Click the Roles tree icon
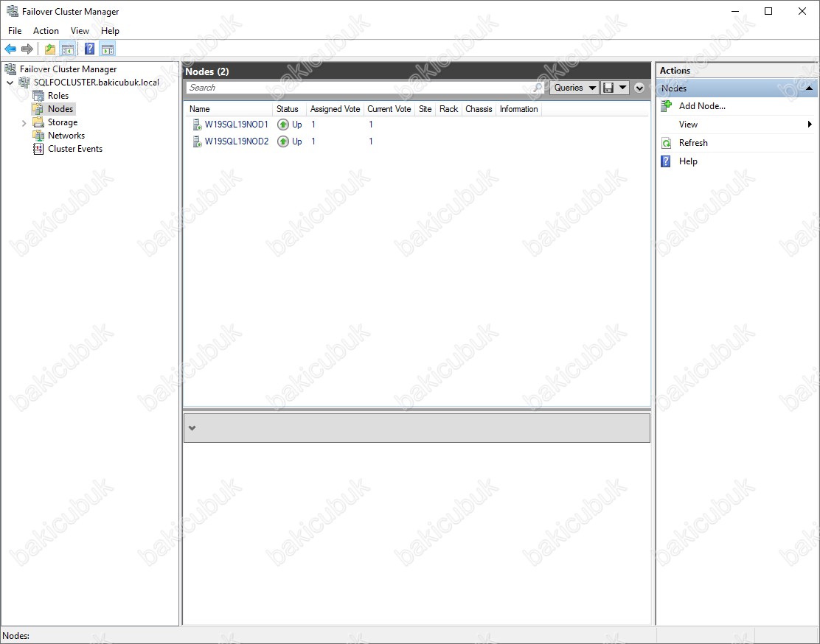The image size is (820, 644). [38, 96]
